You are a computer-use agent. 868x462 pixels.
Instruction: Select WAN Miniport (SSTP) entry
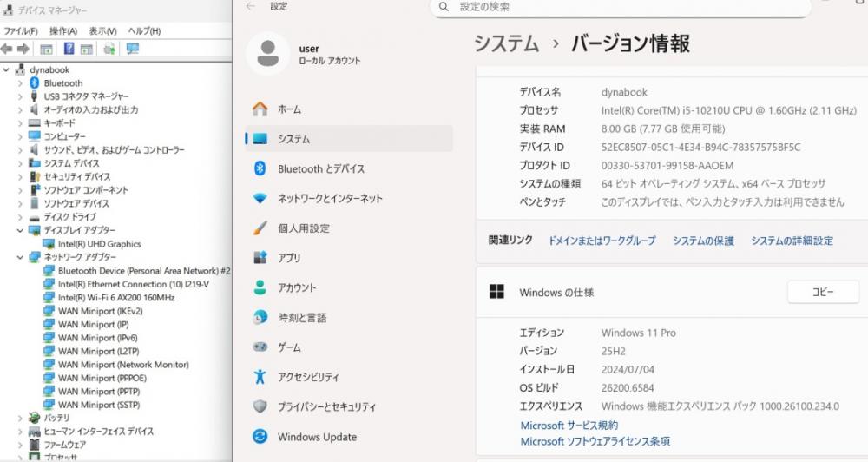(x=99, y=405)
